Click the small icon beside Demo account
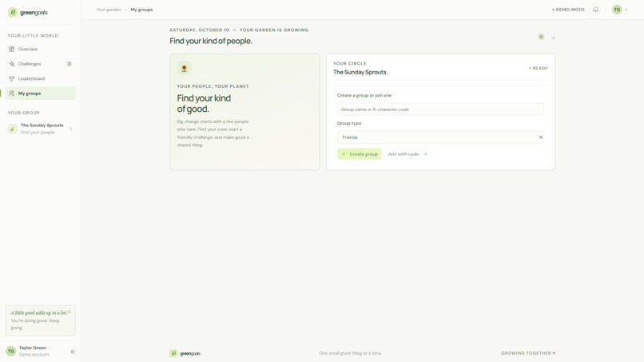This screenshot has width=644, height=362. 73,352
